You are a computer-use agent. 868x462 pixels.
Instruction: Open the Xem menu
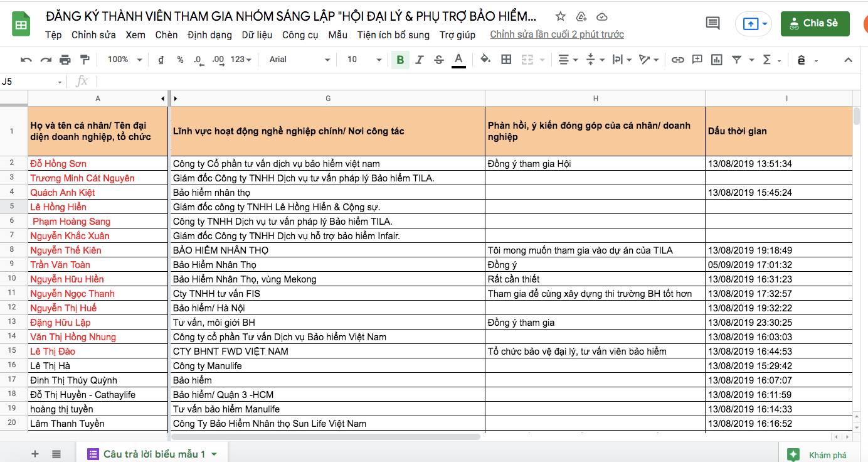pos(135,35)
